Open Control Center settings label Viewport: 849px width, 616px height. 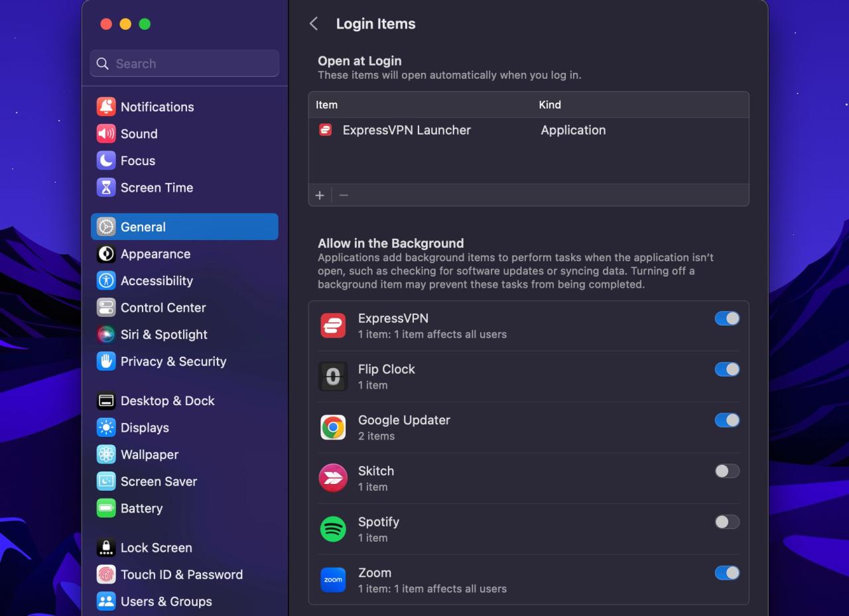click(163, 308)
